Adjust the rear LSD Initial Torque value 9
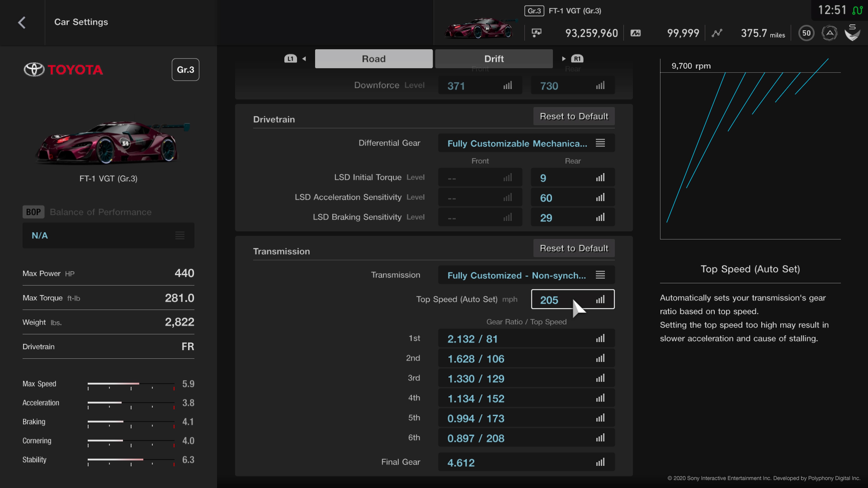Viewport: 868px width, 488px height. point(573,178)
